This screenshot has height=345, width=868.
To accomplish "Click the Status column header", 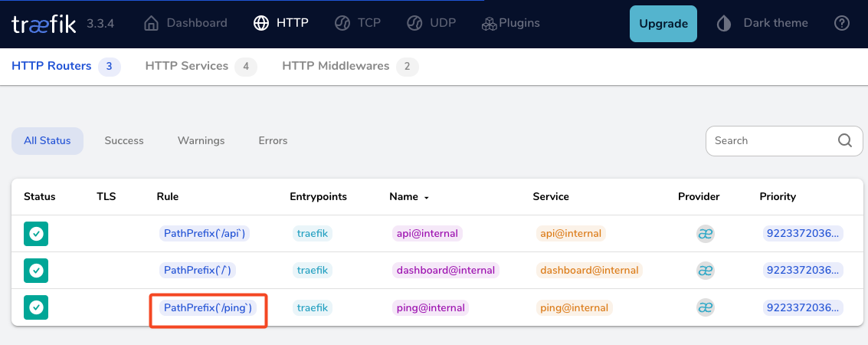I will 40,196.
